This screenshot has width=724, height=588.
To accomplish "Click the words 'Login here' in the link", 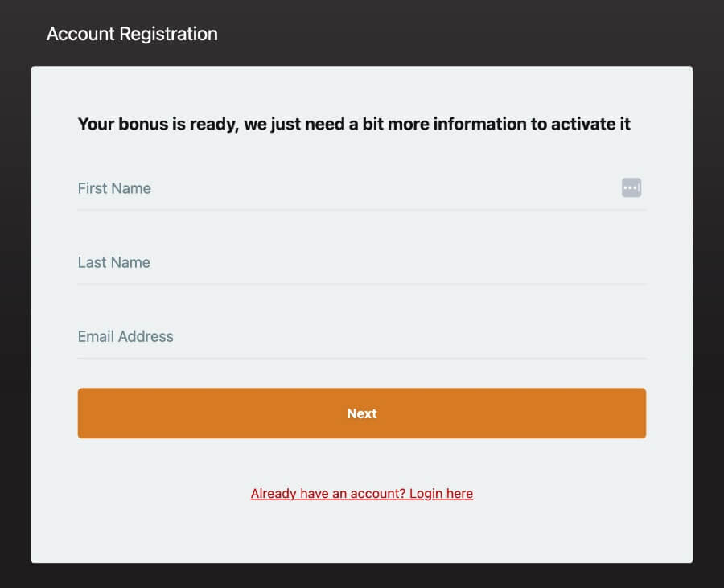I will 441,493.
